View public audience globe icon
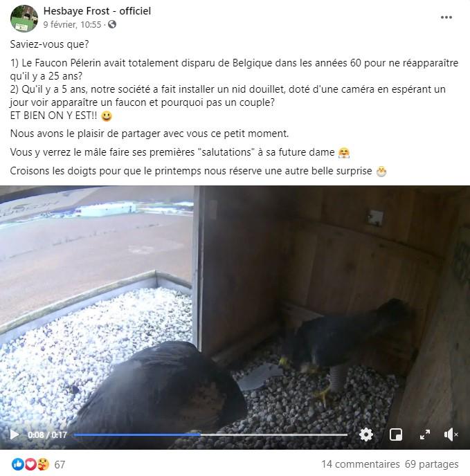 112,24
